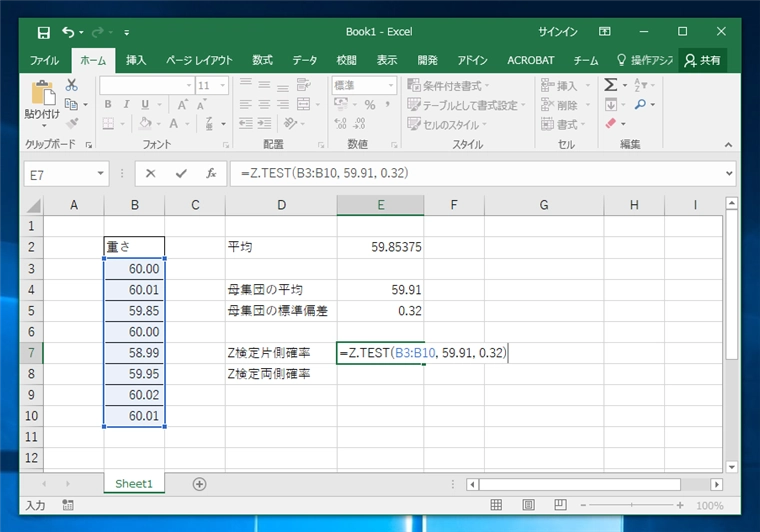
Task: Switch to the データ tab
Action: 304,61
